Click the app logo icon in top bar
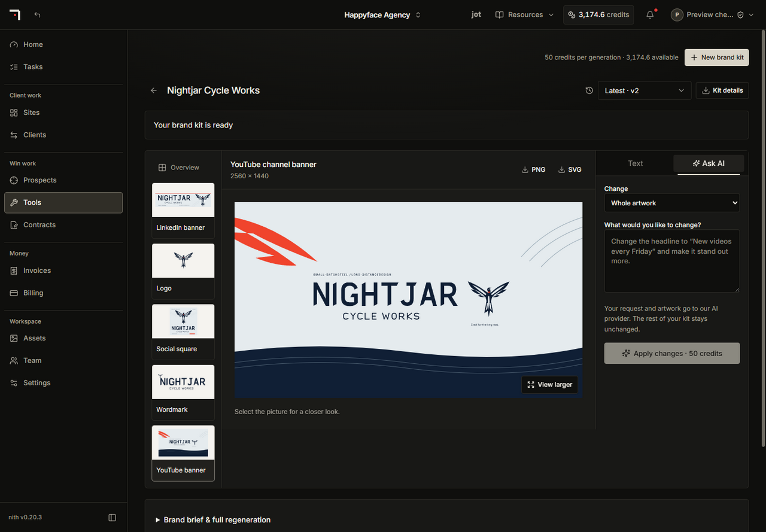Image resolution: width=766 pixels, height=532 pixels. point(14,15)
